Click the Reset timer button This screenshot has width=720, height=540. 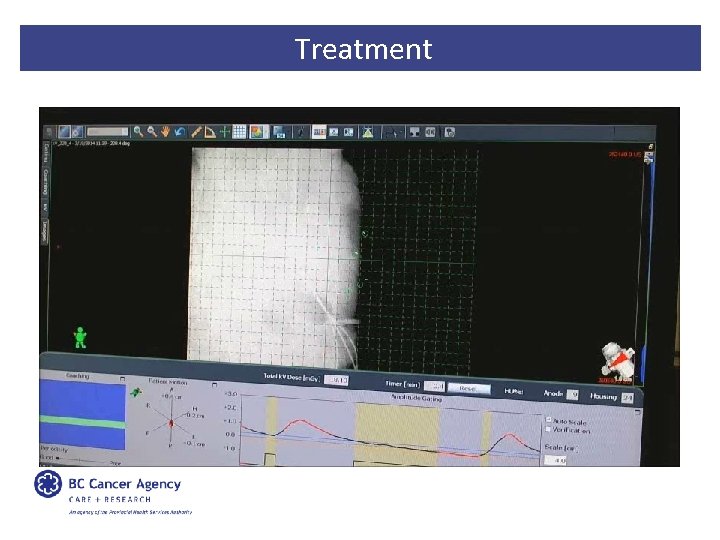[469, 388]
